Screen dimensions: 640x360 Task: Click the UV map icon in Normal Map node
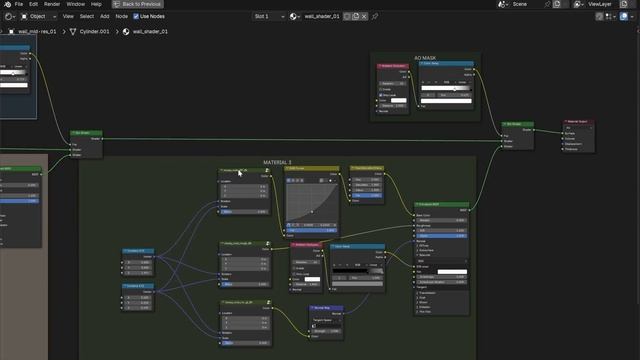point(314,326)
